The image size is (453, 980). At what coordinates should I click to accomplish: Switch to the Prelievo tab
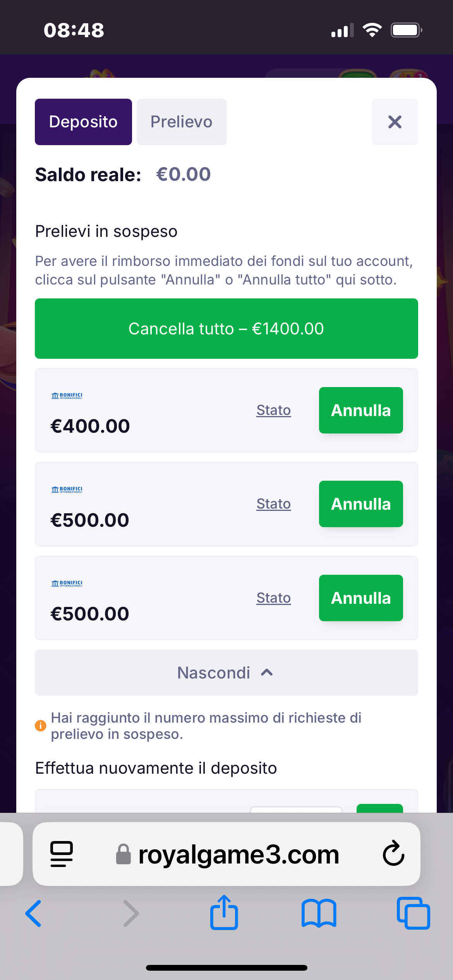click(x=181, y=122)
